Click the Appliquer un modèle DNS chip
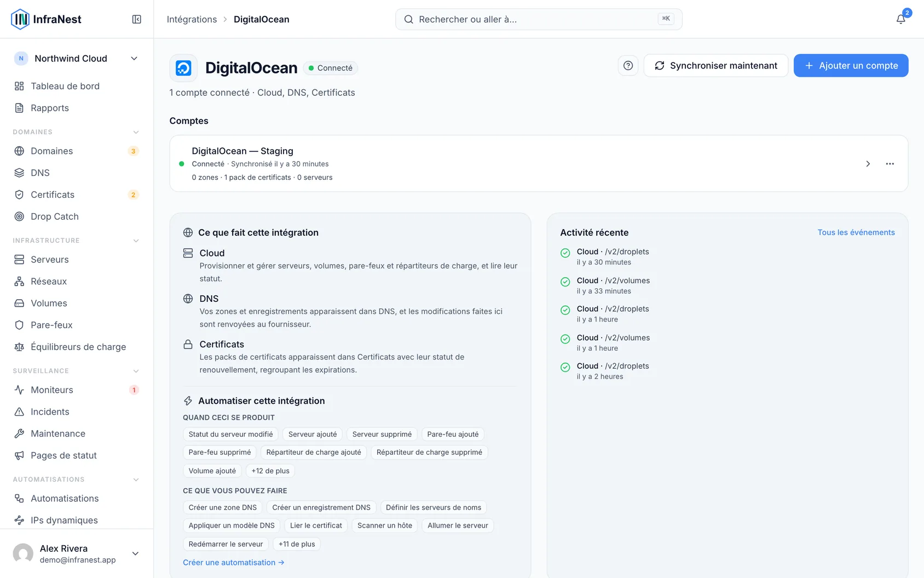The height and width of the screenshot is (578, 924). [232, 525]
